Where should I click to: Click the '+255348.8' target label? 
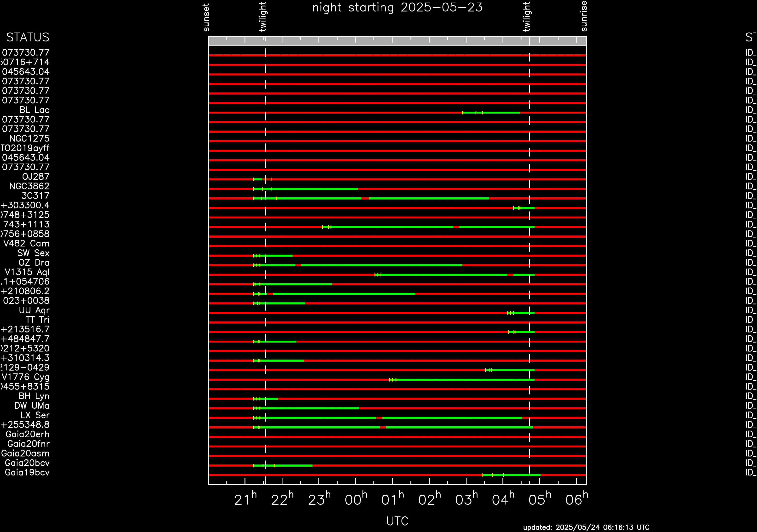(x=25, y=425)
